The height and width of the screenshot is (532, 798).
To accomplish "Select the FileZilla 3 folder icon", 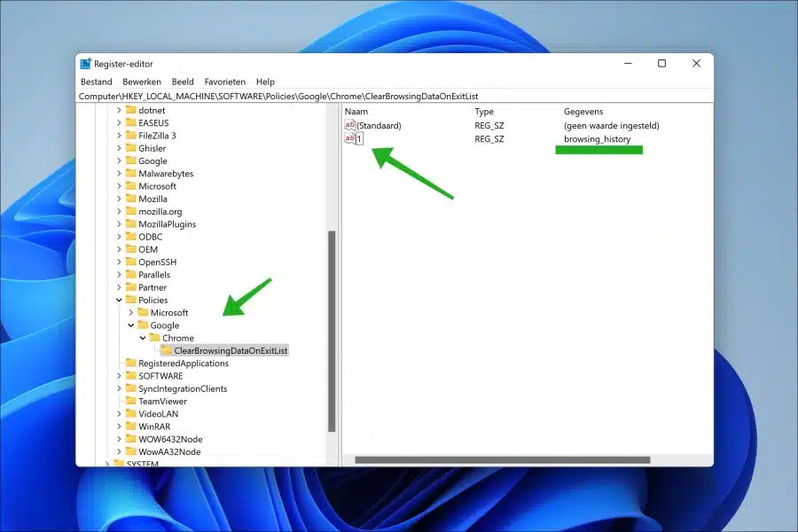I will [x=131, y=136].
